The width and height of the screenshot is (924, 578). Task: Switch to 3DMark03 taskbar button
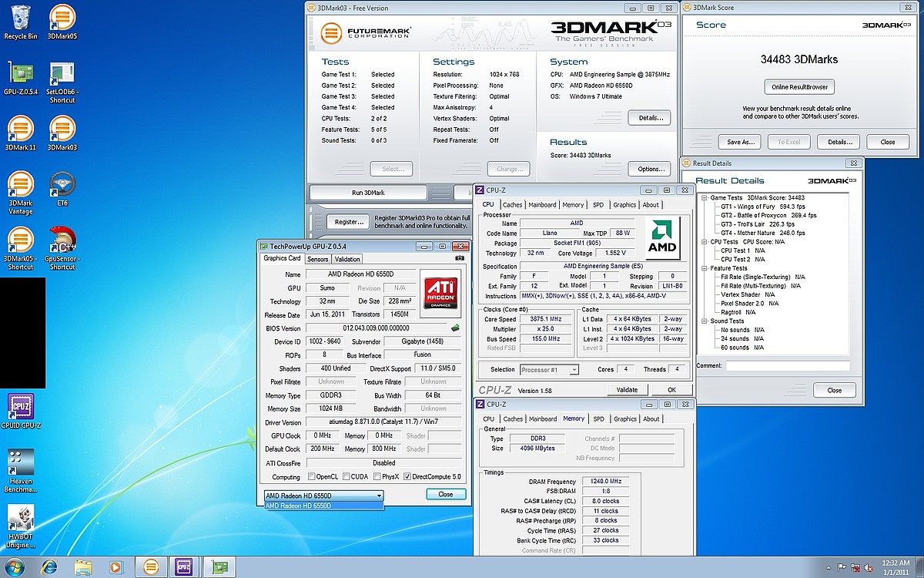coord(151,566)
